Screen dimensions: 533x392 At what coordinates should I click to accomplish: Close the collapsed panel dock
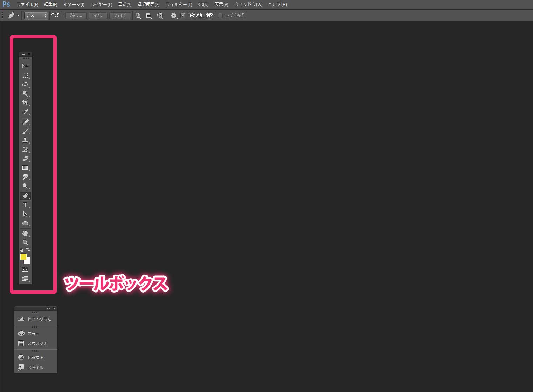54,308
